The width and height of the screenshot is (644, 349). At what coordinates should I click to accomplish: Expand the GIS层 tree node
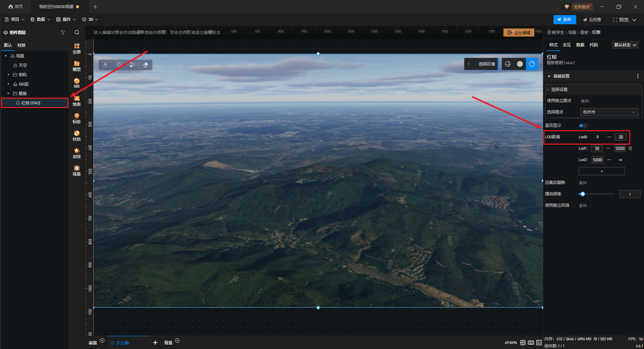pyautogui.click(x=8, y=84)
